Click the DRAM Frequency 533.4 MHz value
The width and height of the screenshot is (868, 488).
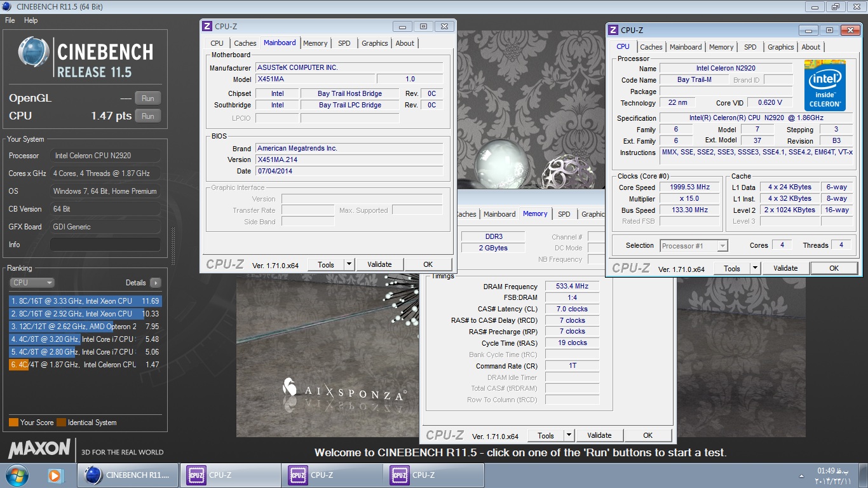(572, 287)
